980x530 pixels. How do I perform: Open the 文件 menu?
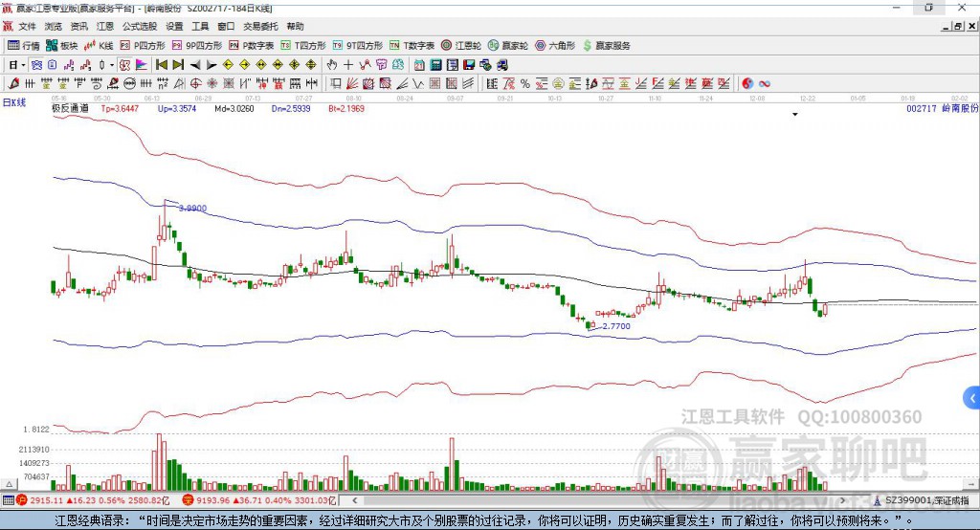click(x=28, y=26)
